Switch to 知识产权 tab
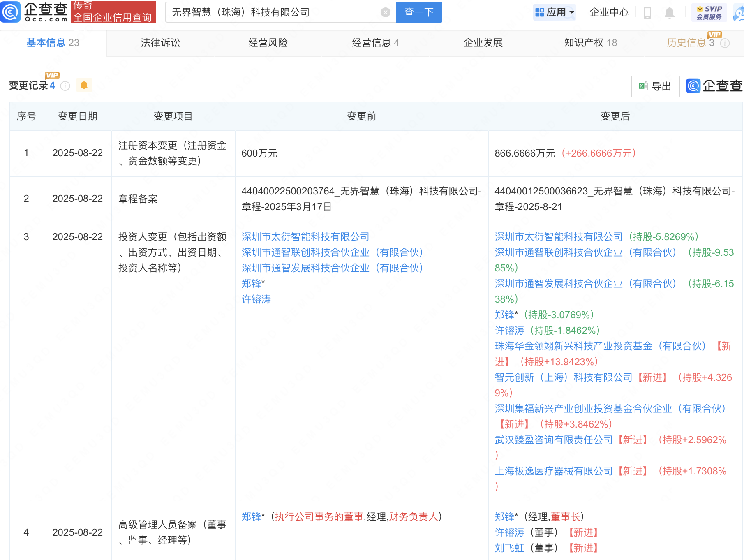This screenshot has width=744, height=560. click(x=590, y=43)
